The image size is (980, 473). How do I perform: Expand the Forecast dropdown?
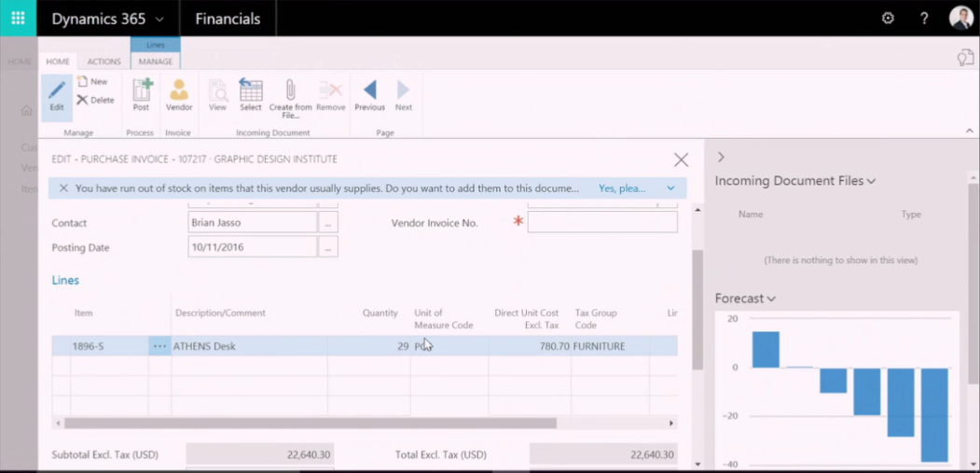[771, 299]
